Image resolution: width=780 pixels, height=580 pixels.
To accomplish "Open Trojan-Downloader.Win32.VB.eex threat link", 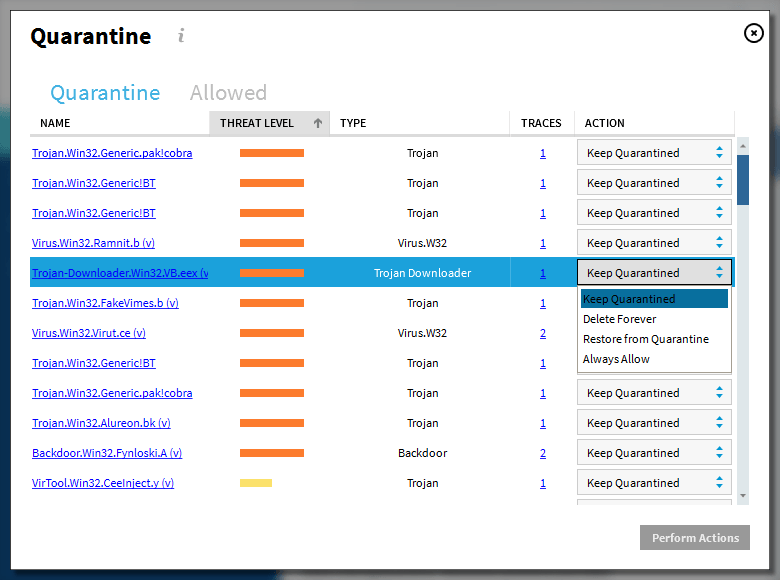I will tap(120, 273).
